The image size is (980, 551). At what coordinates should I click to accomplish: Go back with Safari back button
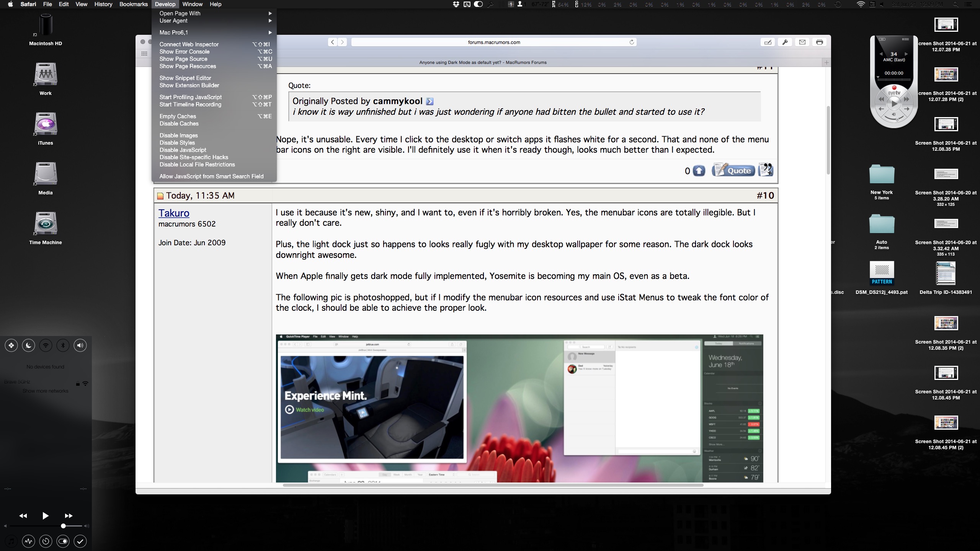pyautogui.click(x=333, y=42)
